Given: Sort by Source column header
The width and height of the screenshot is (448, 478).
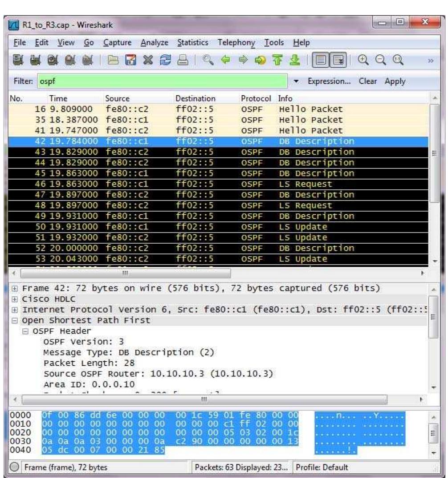Looking at the screenshot, I should click(117, 98).
